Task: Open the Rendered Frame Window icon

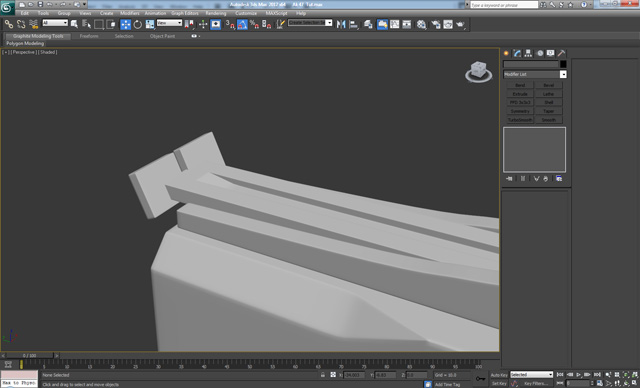Action: [x=448, y=24]
